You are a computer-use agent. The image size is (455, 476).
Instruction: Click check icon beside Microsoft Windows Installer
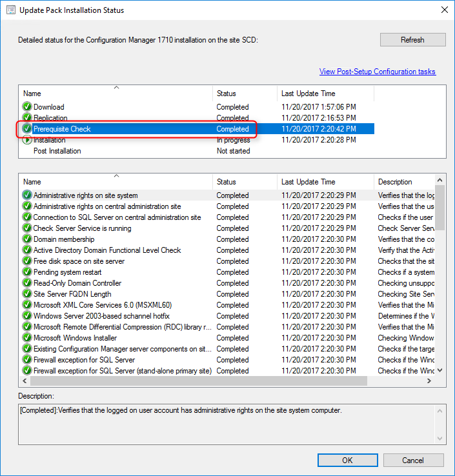point(27,337)
